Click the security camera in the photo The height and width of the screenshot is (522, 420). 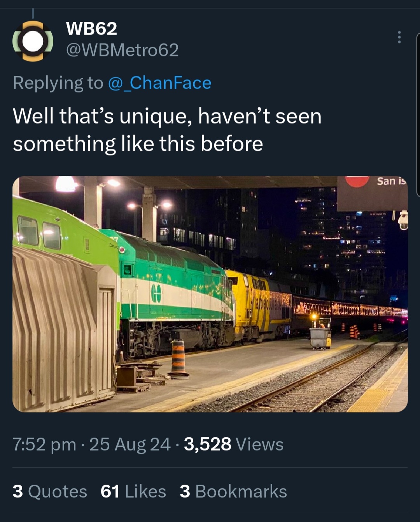[403, 220]
